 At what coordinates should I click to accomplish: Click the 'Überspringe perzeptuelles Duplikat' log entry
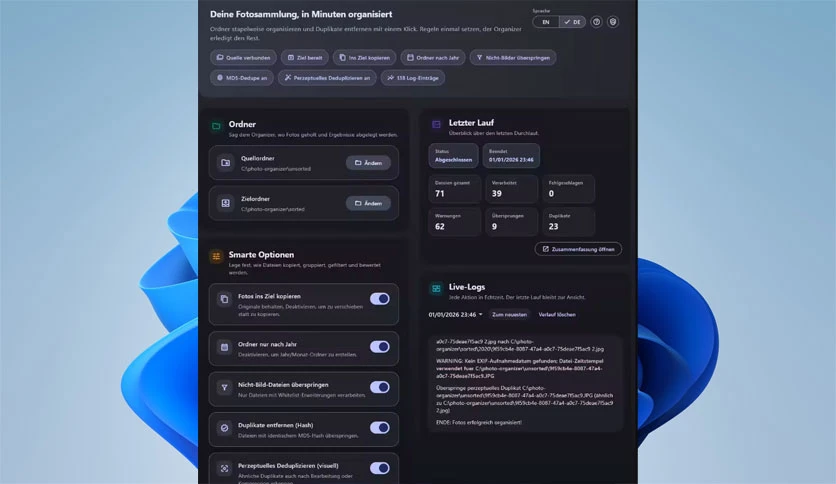pos(525,399)
